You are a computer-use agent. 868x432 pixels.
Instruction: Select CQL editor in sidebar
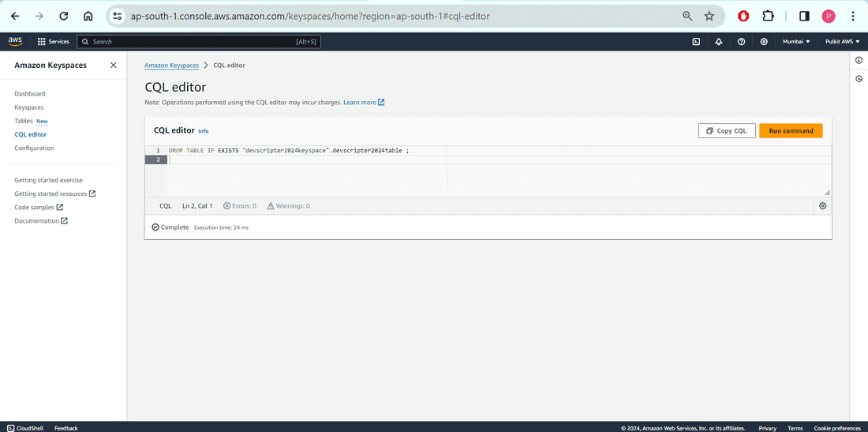31,134
